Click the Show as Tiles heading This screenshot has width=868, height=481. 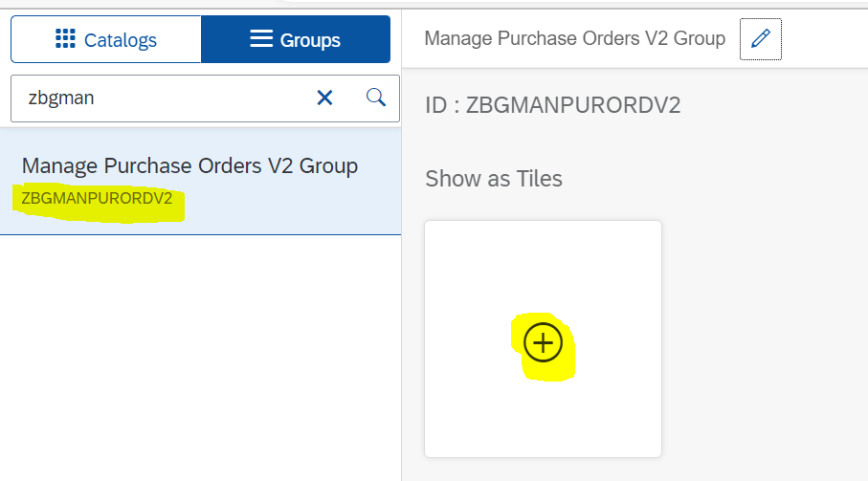pos(494,179)
